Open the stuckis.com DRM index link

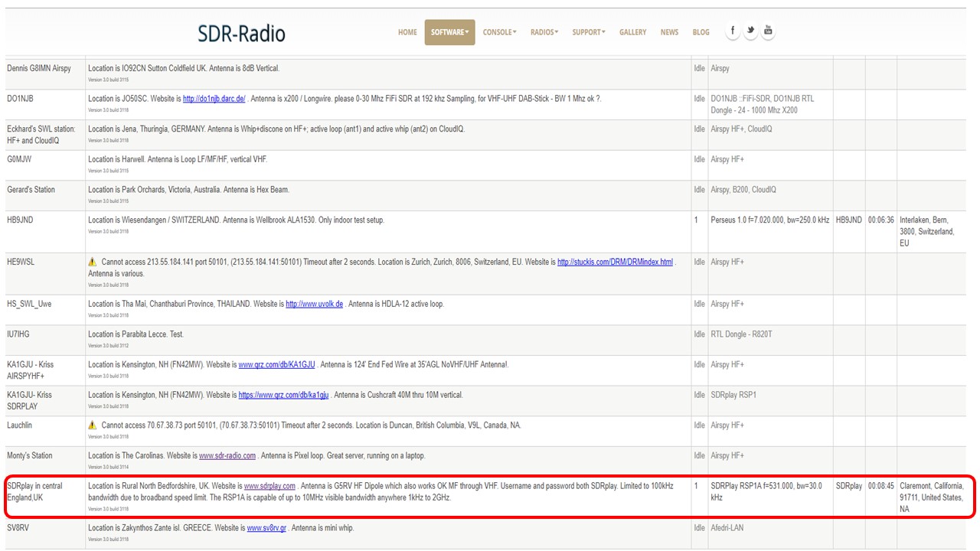tap(616, 262)
